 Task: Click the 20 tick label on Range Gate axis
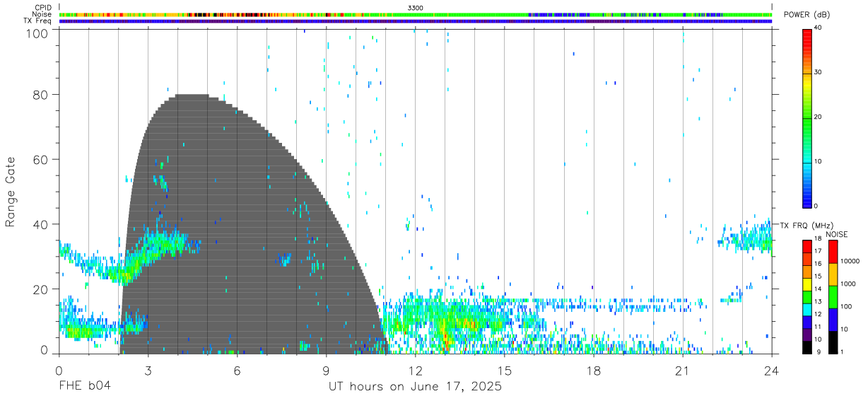tap(40, 289)
